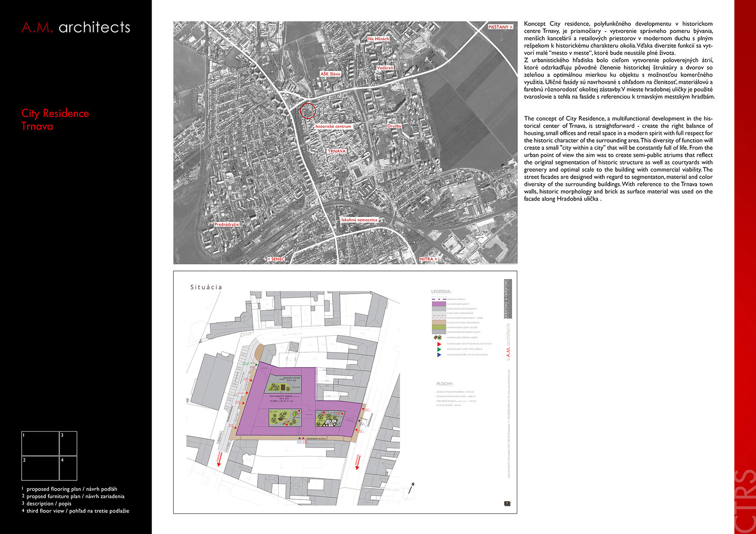
Task: Select the Na Hlinách map label
Action: click(378, 39)
